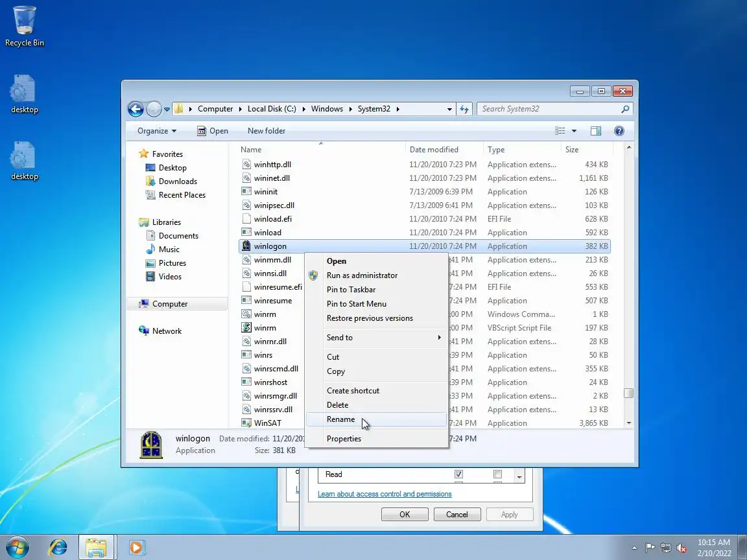This screenshot has height=560, width=747.
Task: Choose Create shortcut menu entry
Action: point(376,390)
